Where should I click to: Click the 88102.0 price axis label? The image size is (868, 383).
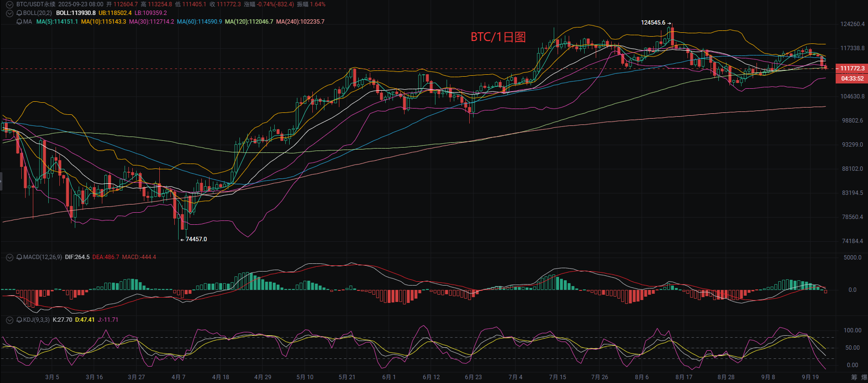[853, 169]
